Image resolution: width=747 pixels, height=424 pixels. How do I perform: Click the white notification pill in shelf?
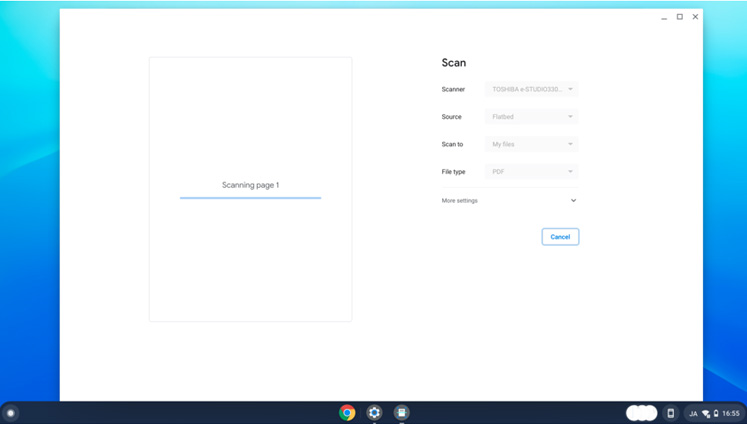641,413
